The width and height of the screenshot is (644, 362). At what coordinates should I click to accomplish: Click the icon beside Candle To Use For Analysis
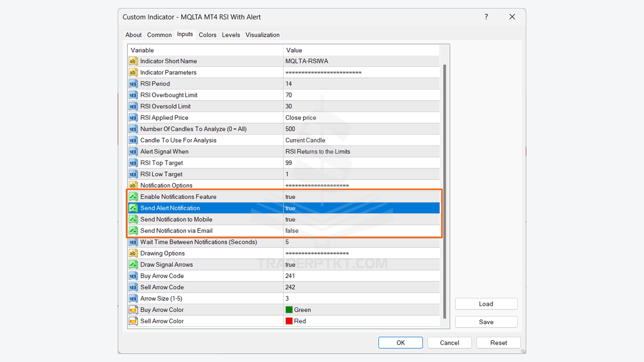pyautogui.click(x=133, y=140)
